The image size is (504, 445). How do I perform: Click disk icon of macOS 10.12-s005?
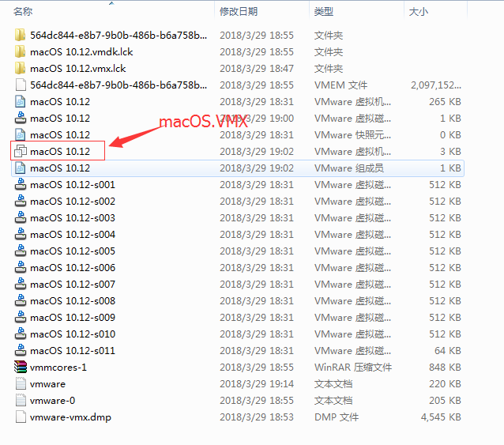point(21,251)
